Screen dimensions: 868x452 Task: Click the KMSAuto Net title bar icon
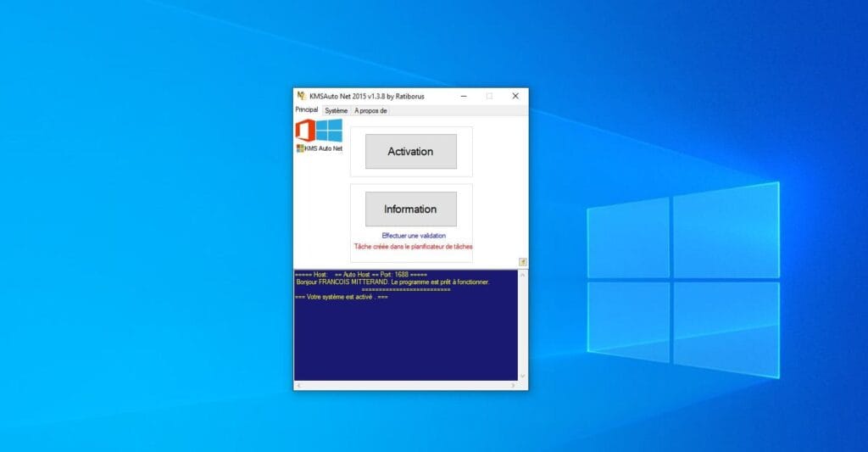[x=301, y=96]
